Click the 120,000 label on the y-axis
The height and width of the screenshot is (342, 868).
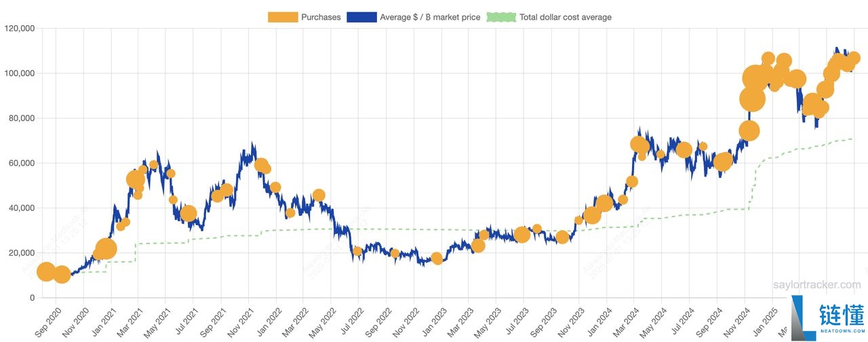pos(18,28)
